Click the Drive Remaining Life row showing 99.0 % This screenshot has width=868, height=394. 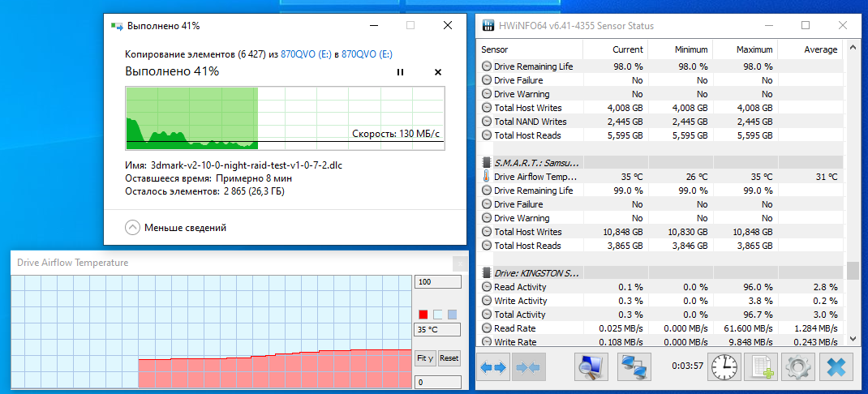660,191
